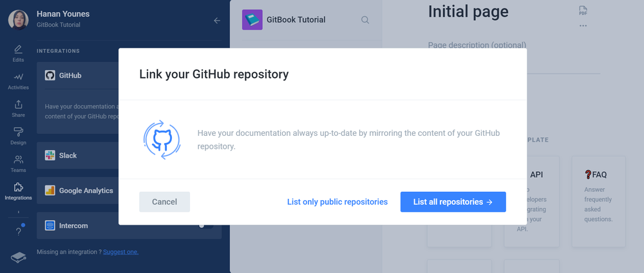Export page with the PDF icon

coord(583,10)
